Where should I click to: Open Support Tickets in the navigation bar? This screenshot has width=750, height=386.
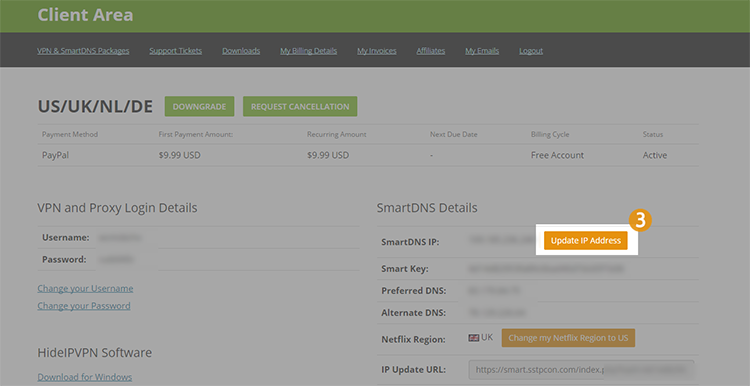[176, 51]
